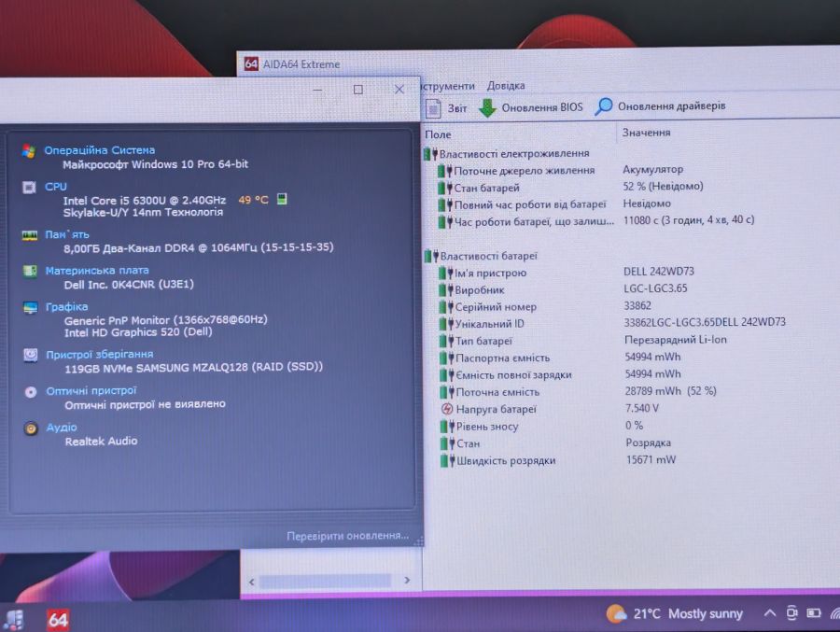
Task: Close the Speccy front window
Action: [x=399, y=89]
